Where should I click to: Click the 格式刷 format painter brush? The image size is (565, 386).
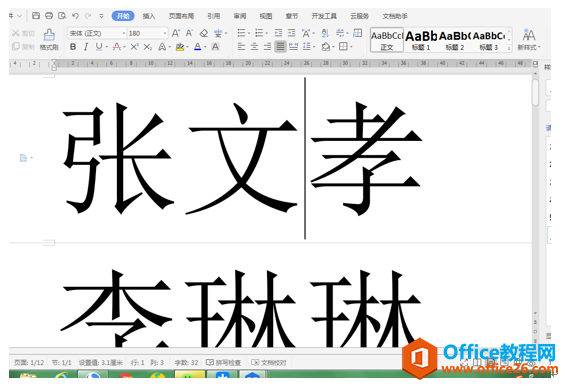[49, 40]
